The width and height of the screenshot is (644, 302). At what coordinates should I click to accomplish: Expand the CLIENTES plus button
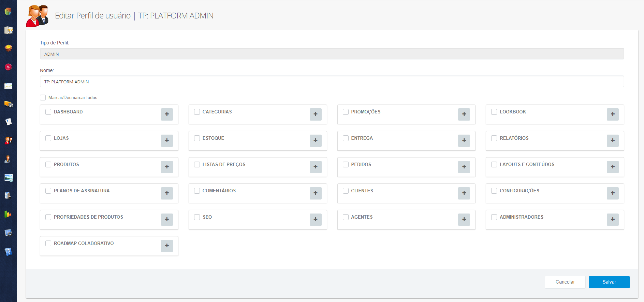coord(464,193)
